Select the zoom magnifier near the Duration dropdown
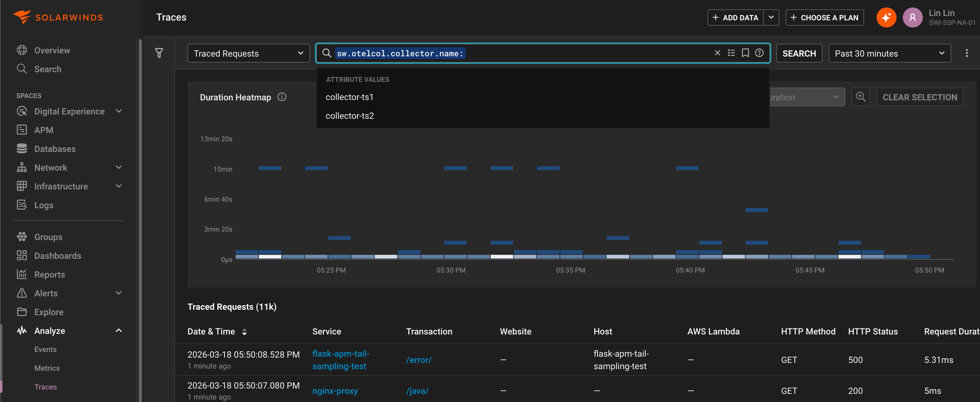 pyautogui.click(x=861, y=97)
